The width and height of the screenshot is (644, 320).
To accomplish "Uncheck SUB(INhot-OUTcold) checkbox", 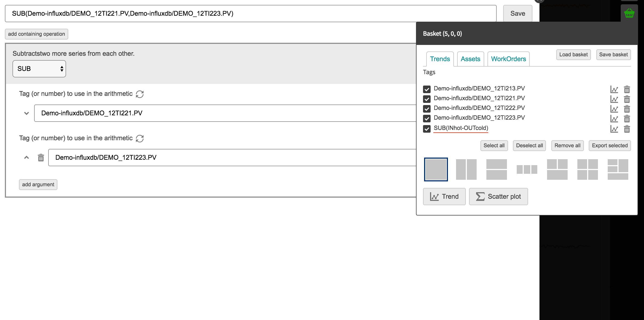I will (x=427, y=129).
